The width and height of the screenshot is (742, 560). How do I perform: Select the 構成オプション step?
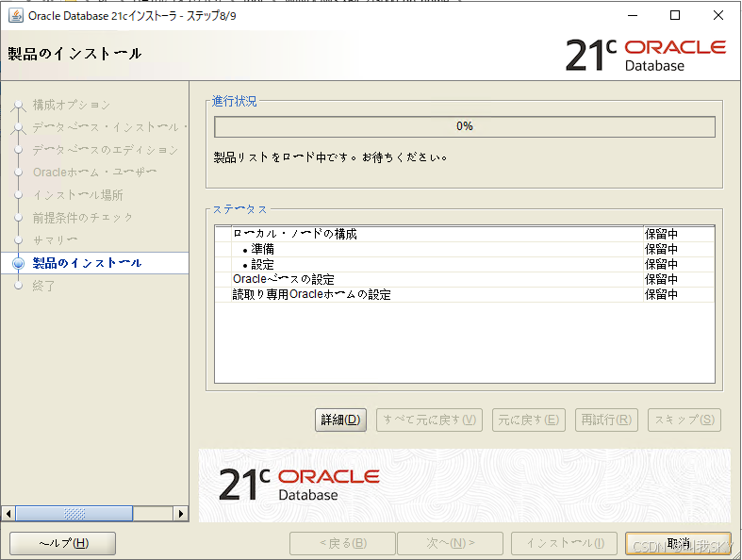(72, 105)
